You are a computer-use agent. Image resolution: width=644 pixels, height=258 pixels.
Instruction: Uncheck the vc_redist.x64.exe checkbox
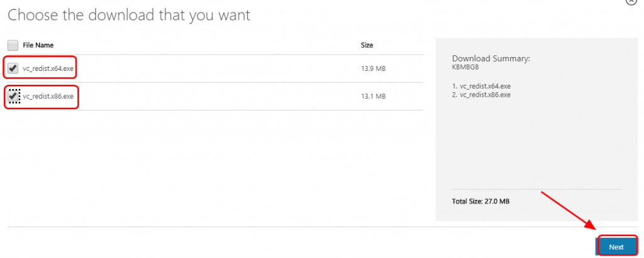pos(13,68)
